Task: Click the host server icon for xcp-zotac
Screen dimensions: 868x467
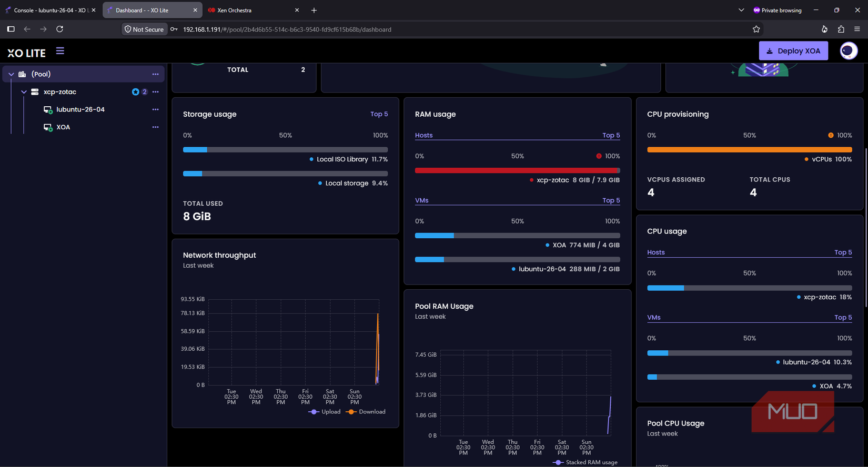Action: click(35, 92)
